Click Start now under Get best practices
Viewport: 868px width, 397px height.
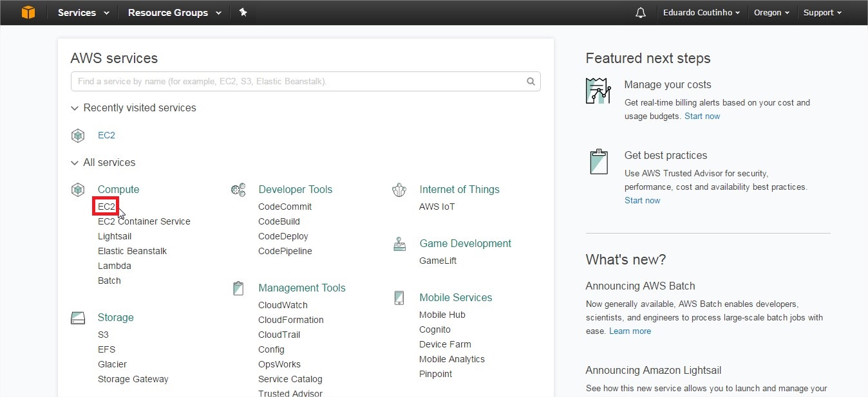[643, 200]
